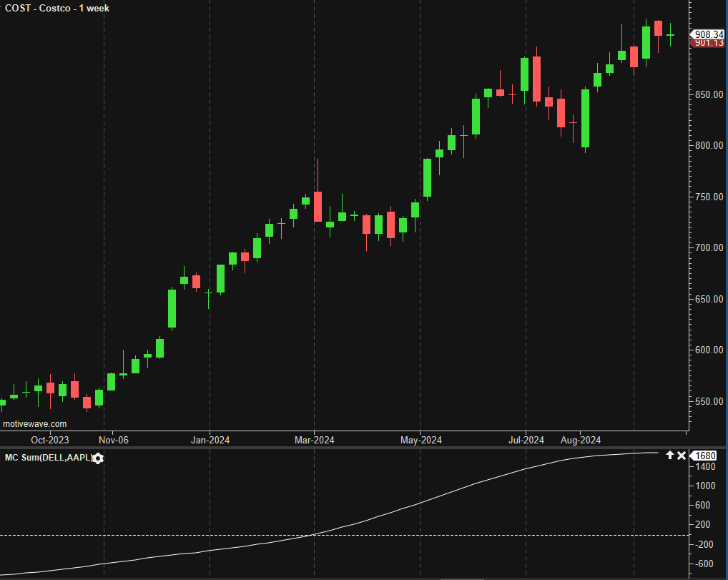Image resolution: width=728 pixels, height=580 pixels.
Task: Click the Mar-2024 time axis label
Action: [315, 440]
